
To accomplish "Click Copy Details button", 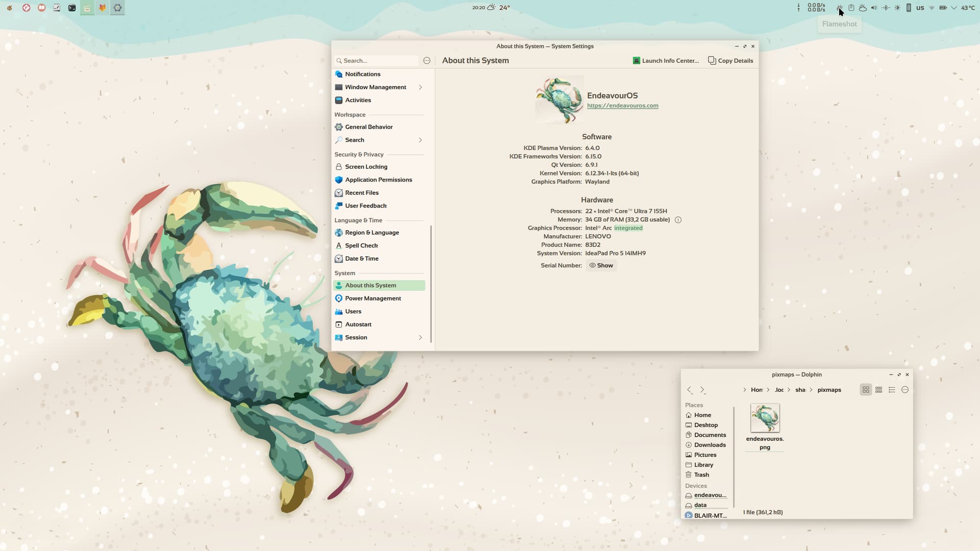I will [x=730, y=61].
